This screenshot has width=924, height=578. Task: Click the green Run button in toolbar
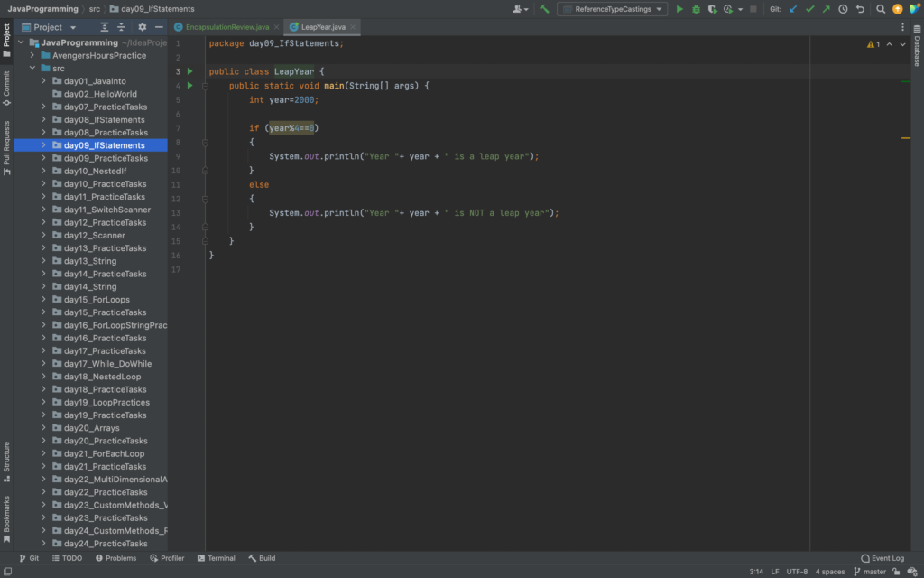[680, 9]
